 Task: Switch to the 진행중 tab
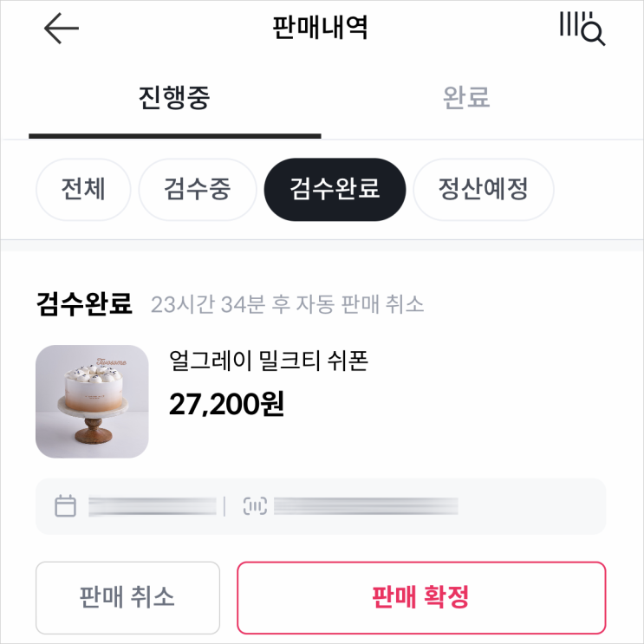click(174, 98)
